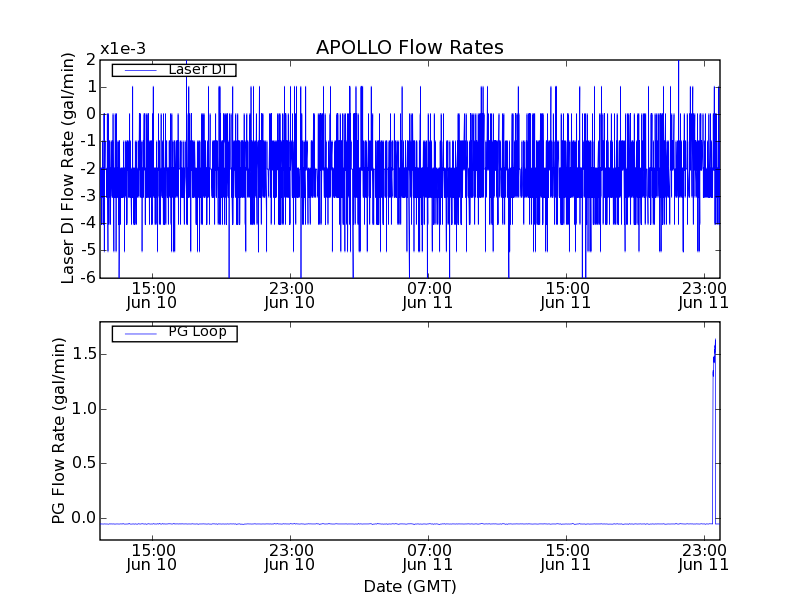Click the '1.5' tick on the PG y-axis
Screen dimensions: 800x600
click(84, 354)
